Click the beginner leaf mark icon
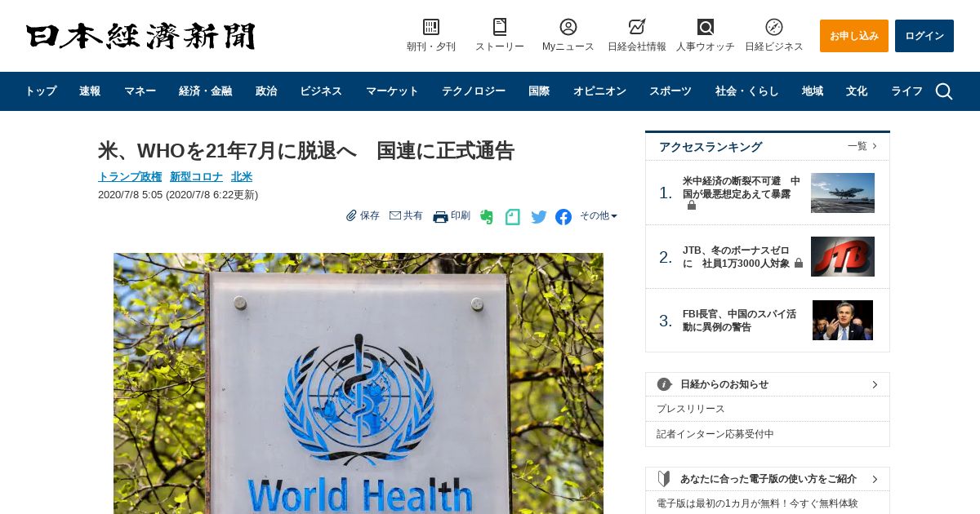980x514 pixels. tap(665, 479)
